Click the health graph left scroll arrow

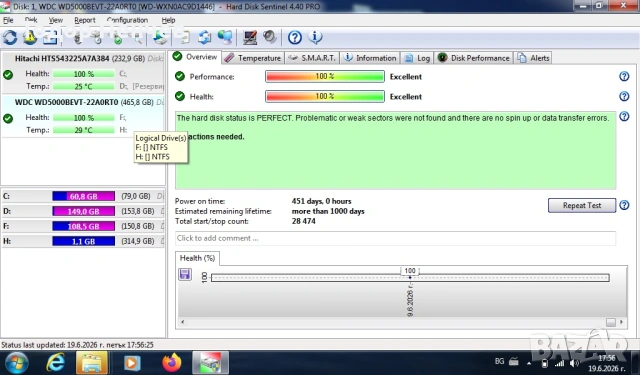point(182,322)
